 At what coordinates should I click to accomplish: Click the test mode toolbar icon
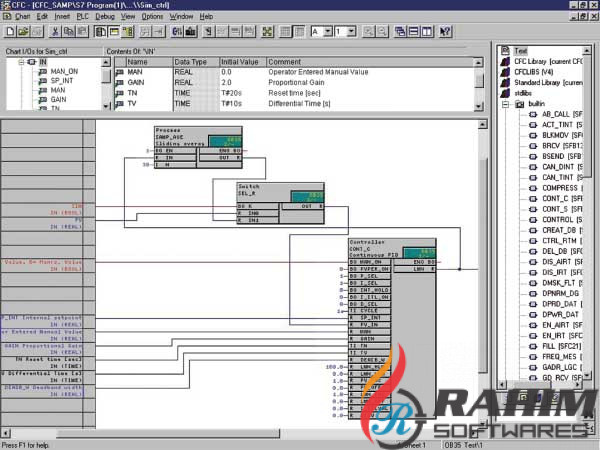[208, 31]
